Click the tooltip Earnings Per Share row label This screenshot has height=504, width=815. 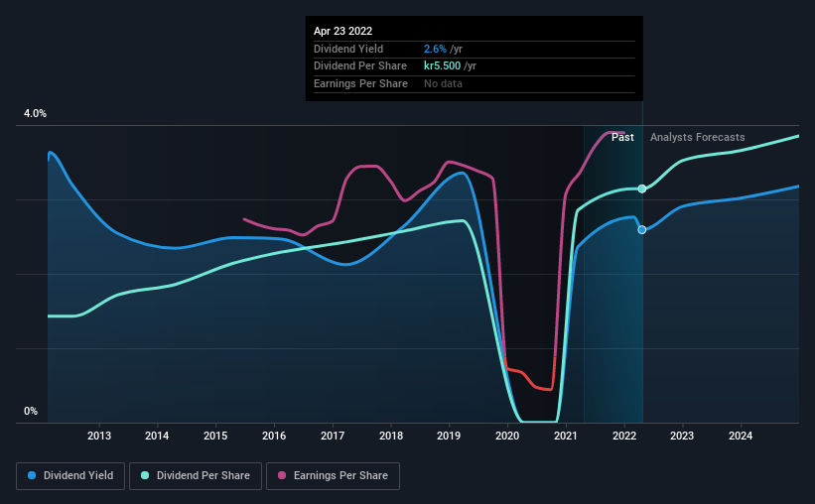(360, 83)
